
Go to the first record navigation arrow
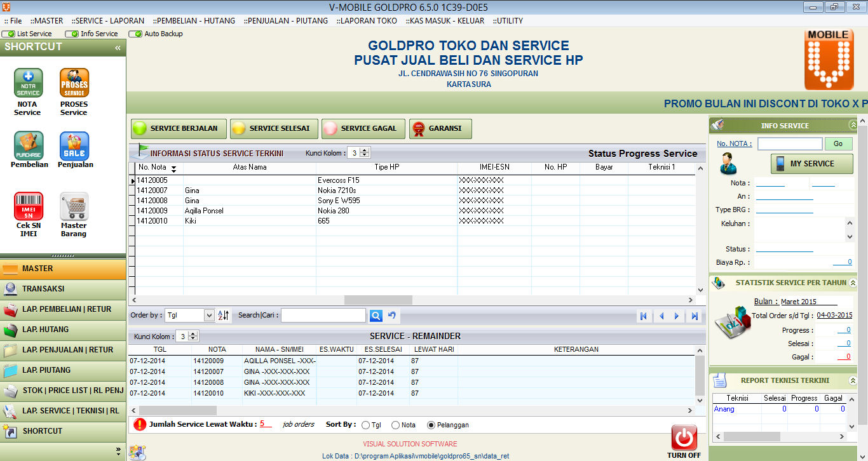(x=644, y=316)
